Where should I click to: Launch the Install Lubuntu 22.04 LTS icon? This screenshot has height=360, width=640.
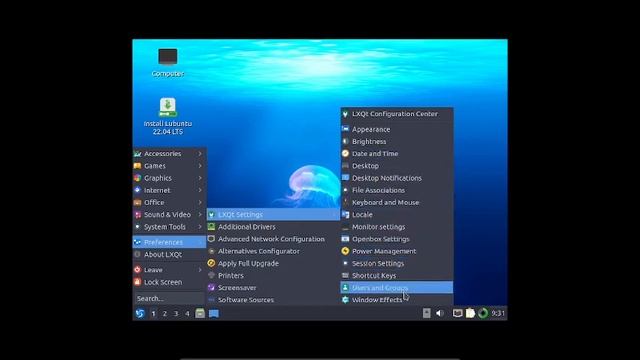click(x=168, y=116)
